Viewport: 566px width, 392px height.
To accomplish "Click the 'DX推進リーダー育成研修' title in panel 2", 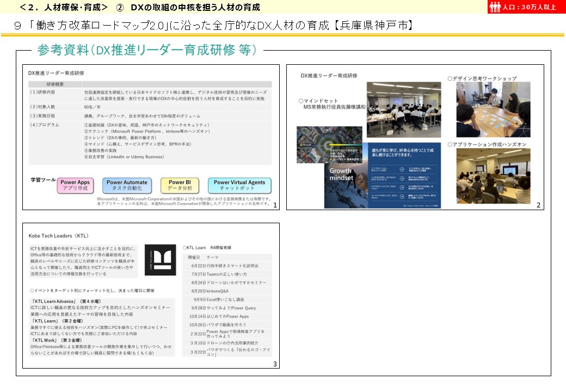I will (329, 76).
